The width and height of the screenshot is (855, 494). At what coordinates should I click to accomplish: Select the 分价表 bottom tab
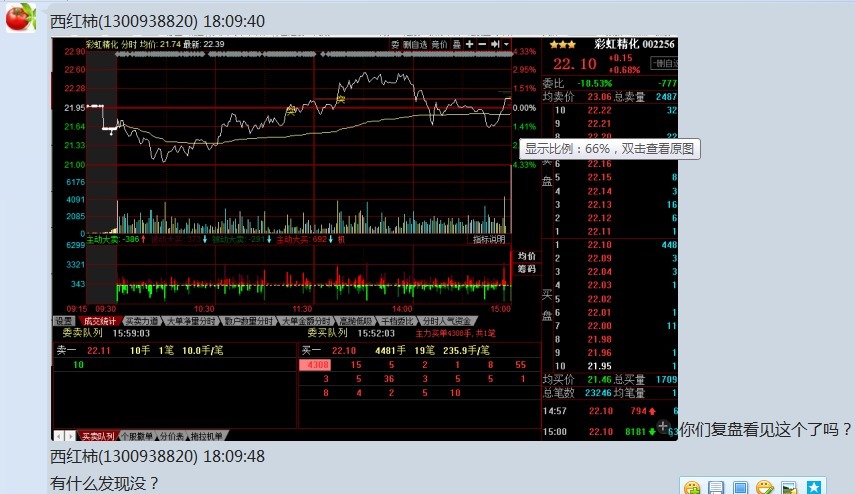[x=171, y=436]
